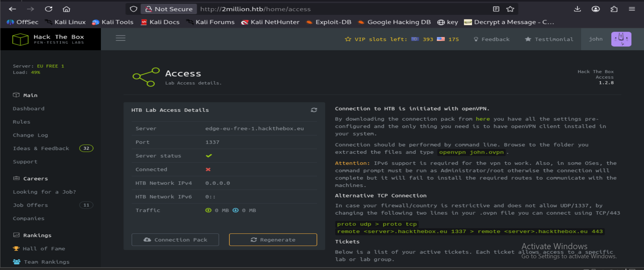Go back to the previous page
The width and height of the screenshot is (644, 270).
click(12, 9)
